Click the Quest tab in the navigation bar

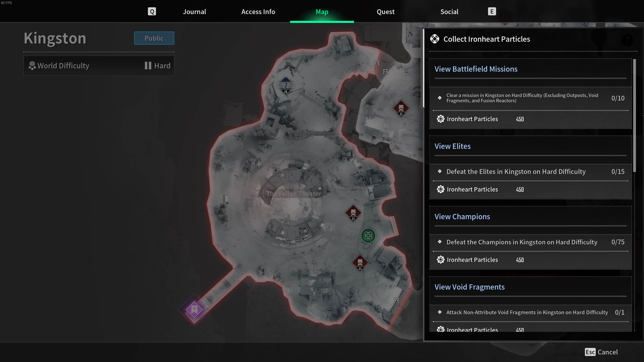385,12
